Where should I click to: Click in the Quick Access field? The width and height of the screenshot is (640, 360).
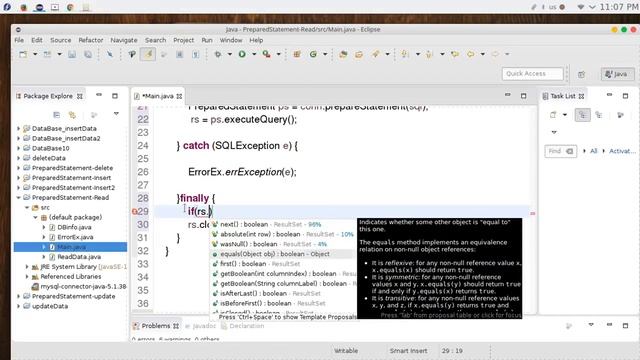(x=532, y=74)
